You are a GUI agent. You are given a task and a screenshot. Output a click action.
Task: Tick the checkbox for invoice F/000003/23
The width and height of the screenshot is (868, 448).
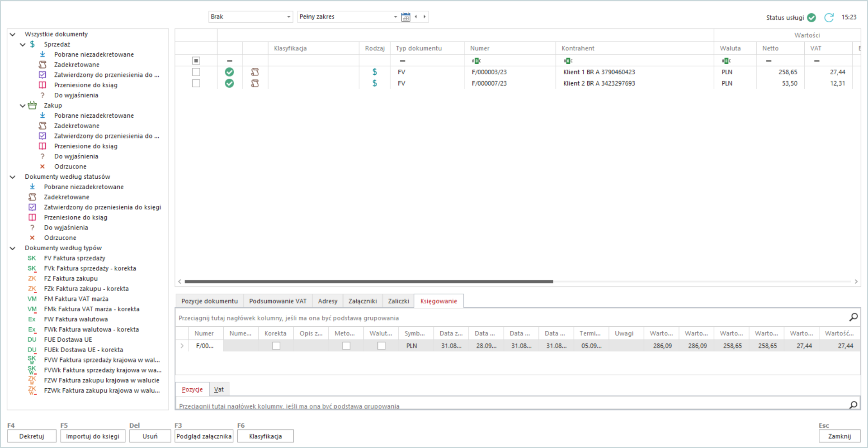(196, 72)
